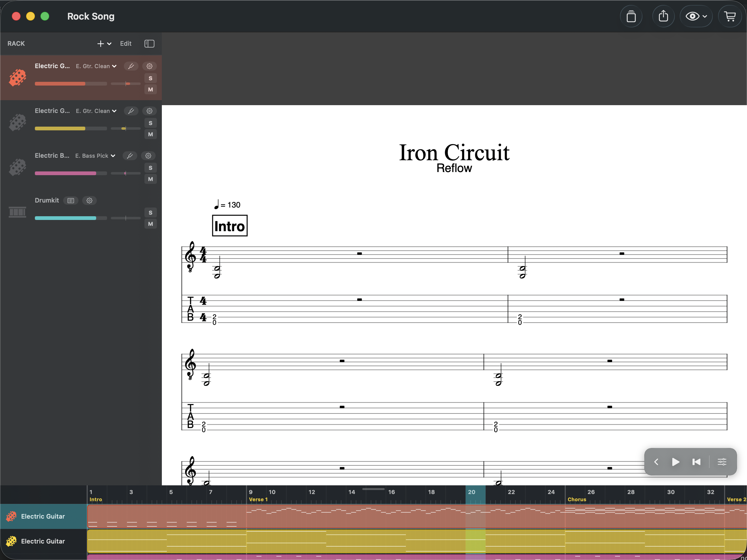Rewind to beginning with skip-back button

(x=696, y=462)
